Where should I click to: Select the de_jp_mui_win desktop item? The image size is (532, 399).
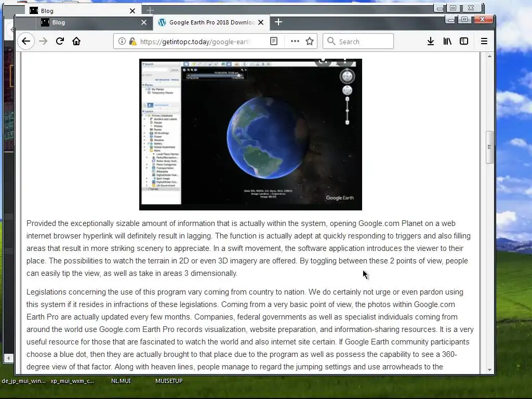tap(23, 381)
